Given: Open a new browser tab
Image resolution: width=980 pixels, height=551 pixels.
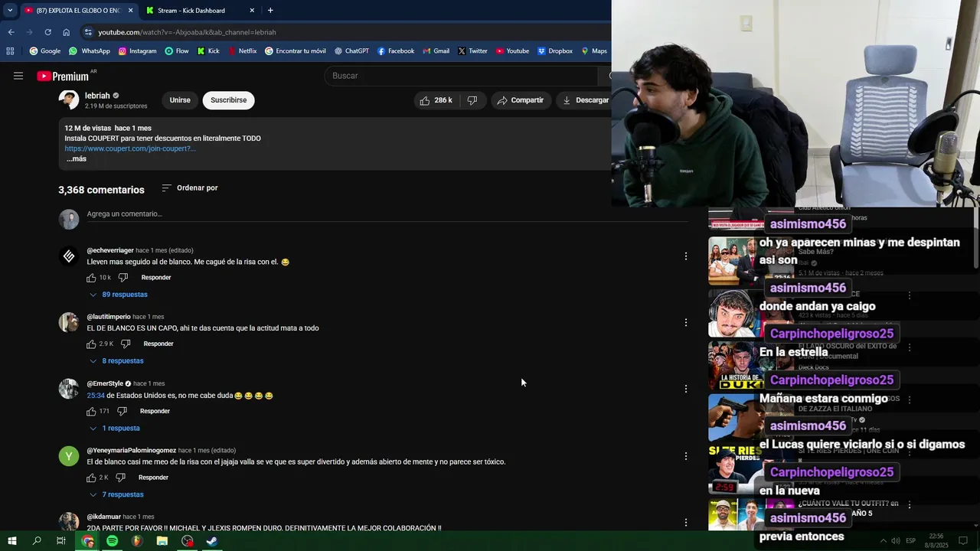Looking at the screenshot, I should 270,11.
